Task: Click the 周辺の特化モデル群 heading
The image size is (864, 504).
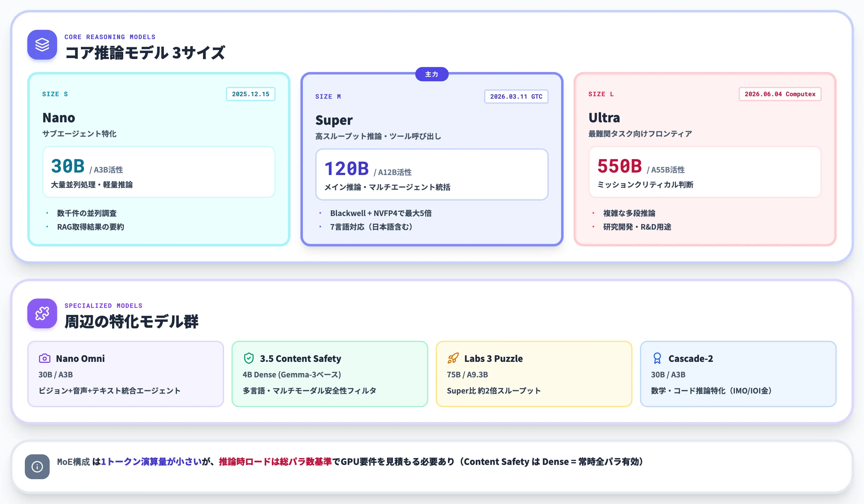Action: [131, 322]
